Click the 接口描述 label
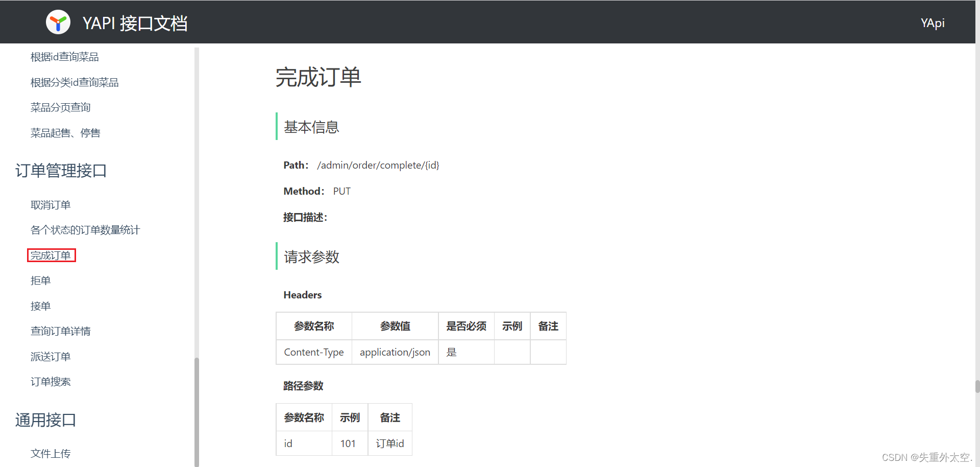The width and height of the screenshot is (980, 467). (305, 217)
